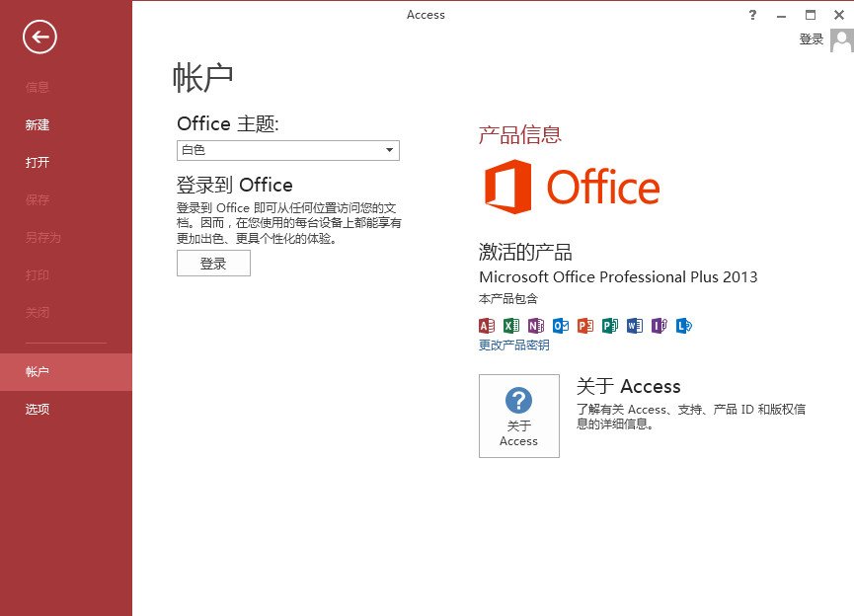Click the 帐户 page heading
854x616 pixels.
point(202,77)
